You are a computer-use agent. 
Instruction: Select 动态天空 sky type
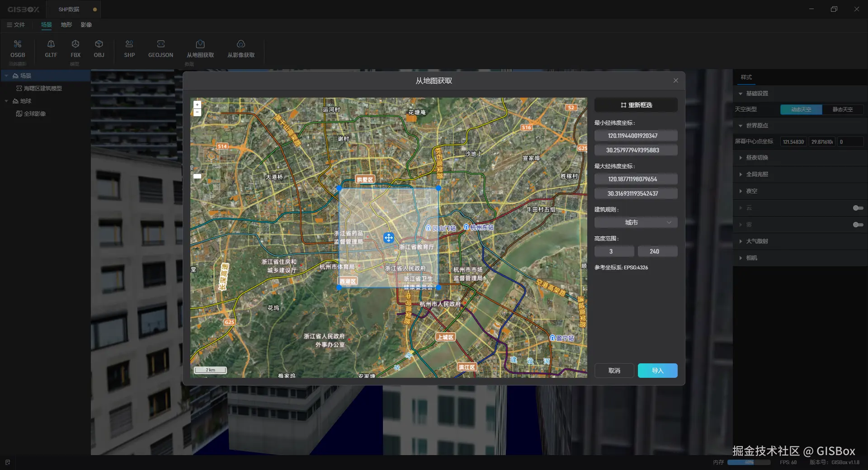pyautogui.click(x=801, y=109)
